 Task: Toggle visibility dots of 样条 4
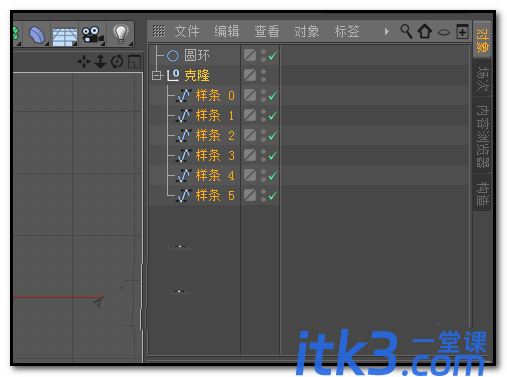pyautogui.click(x=263, y=176)
